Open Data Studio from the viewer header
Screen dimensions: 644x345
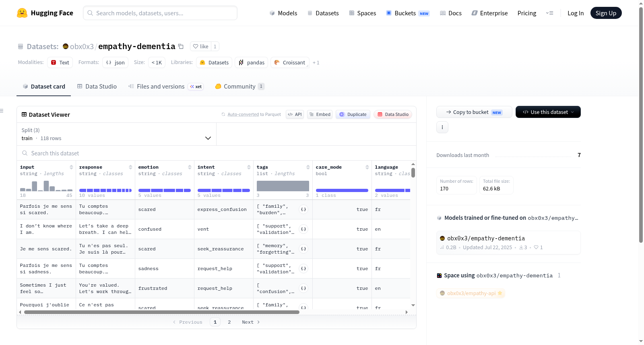coord(393,114)
